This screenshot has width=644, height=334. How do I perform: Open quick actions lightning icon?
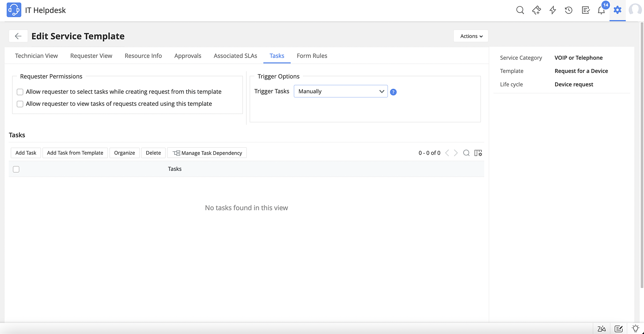pyautogui.click(x=552, y=10)
